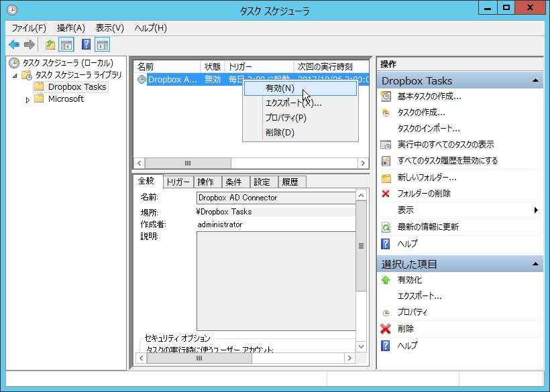Click the プロパティ clock icon
This screenshot has width=550, height=392.
tap(386, 313)
